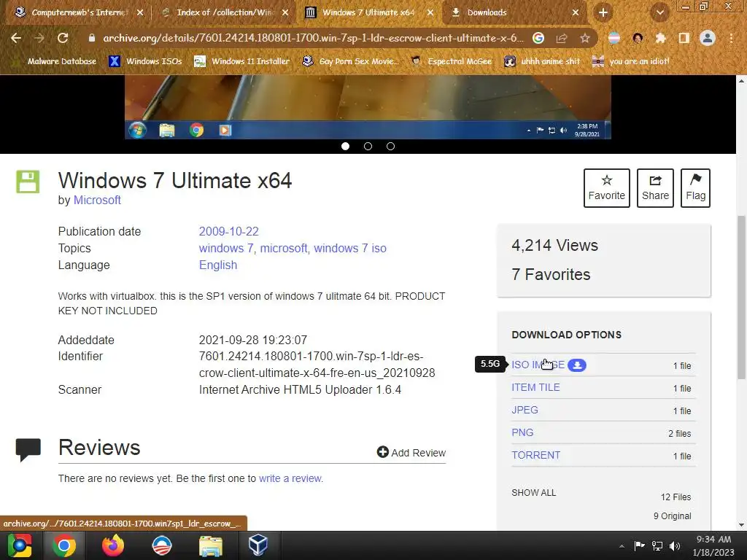This screenshot has height=560, width=747.
Task: Click the Share button
Action: [655, 187]
